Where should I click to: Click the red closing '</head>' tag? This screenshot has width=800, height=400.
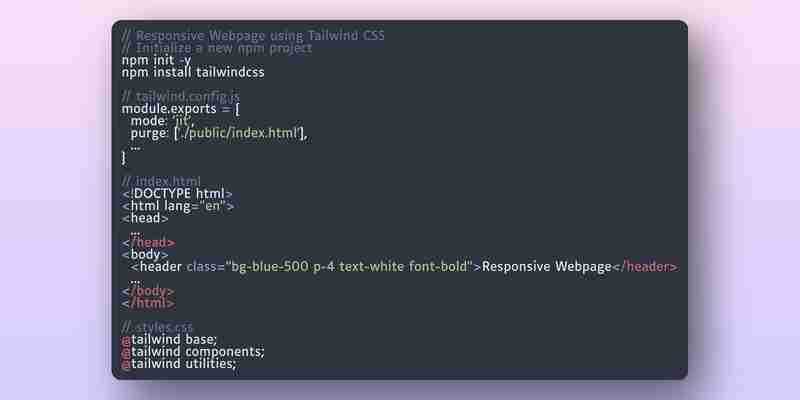point(148,243)
